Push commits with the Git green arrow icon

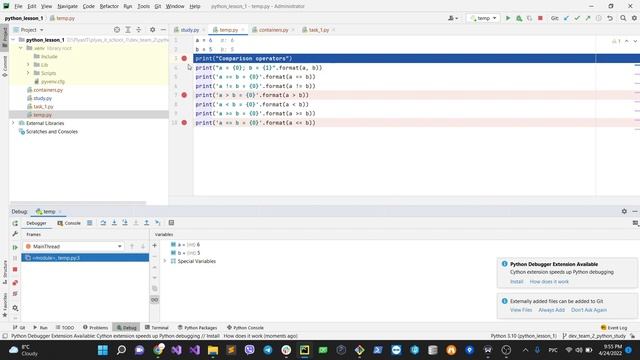(x=588, y=18)
